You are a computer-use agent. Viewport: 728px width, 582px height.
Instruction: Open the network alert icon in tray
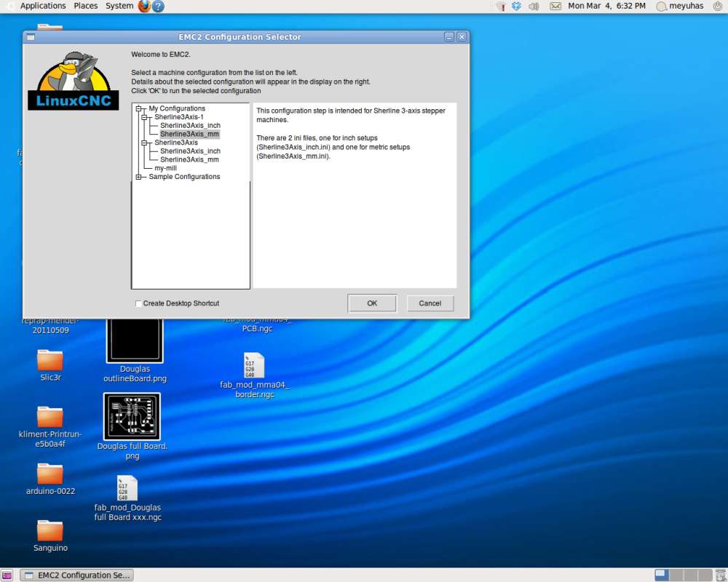pos(501,6)
